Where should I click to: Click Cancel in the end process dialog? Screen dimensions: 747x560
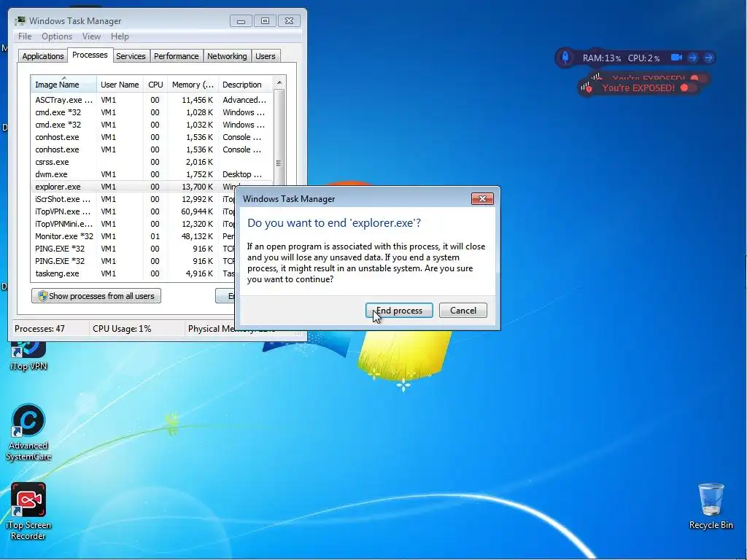click(x=463, y=311)
